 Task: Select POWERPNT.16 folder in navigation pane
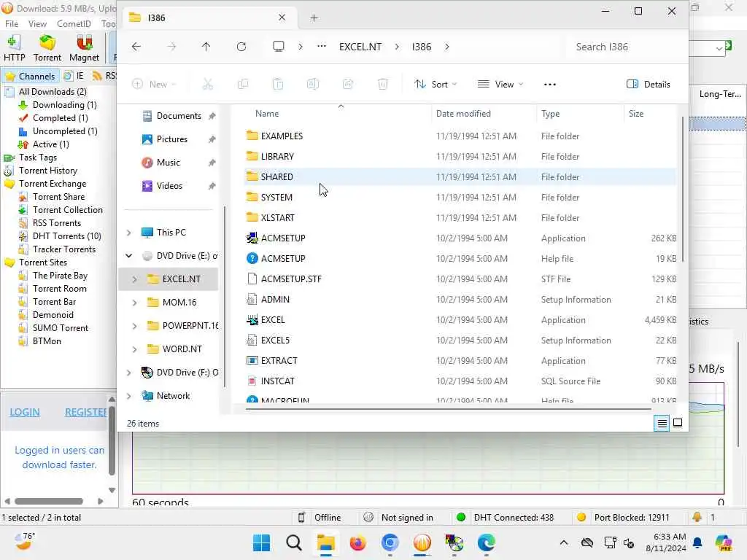click(x=190, y=326)
